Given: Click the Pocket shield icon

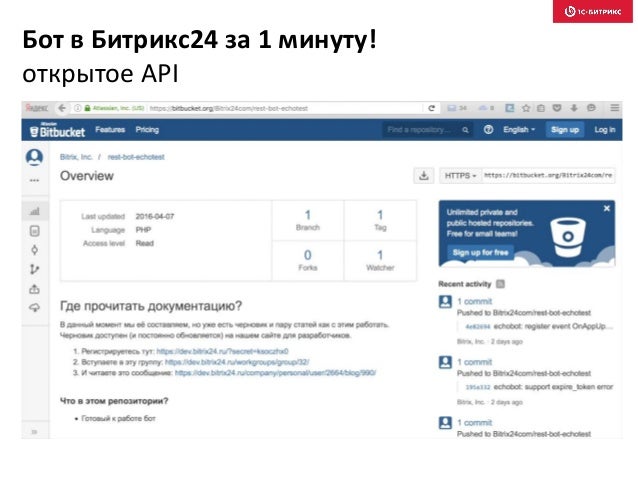Looking at the screenshot, I should click(557, 108).
